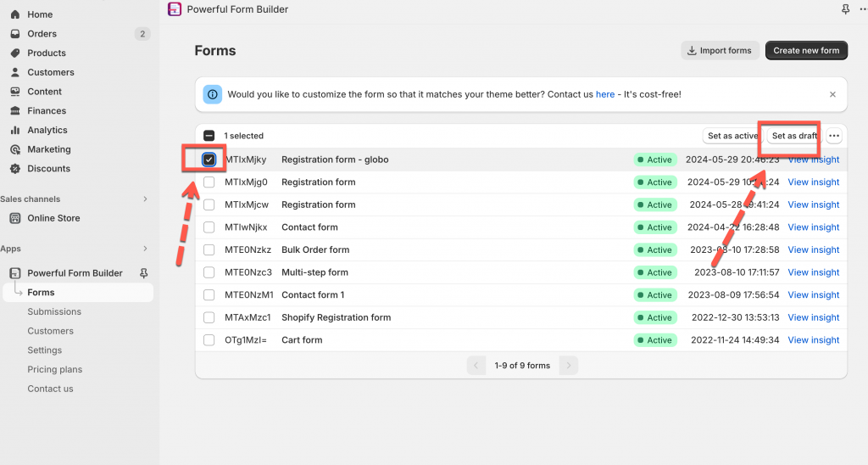Open Orders via its inbox icon
The height and width of the screenshot is (465, 868).
pos(15,34)
